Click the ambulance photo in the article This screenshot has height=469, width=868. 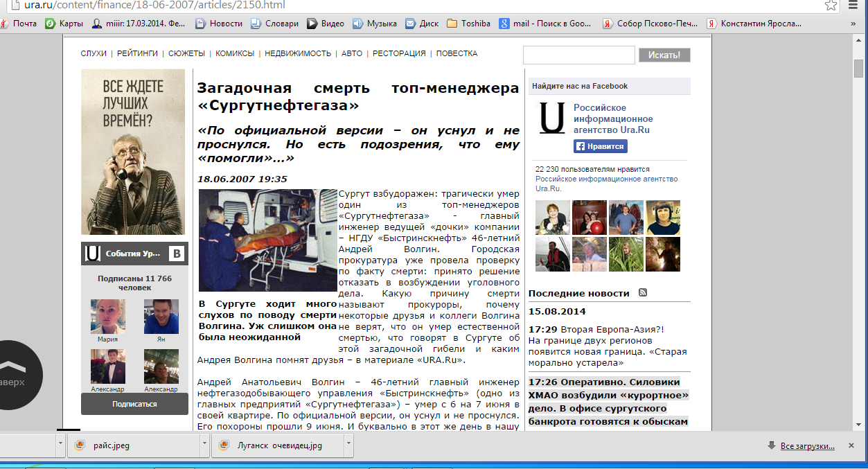pos(267,240)
